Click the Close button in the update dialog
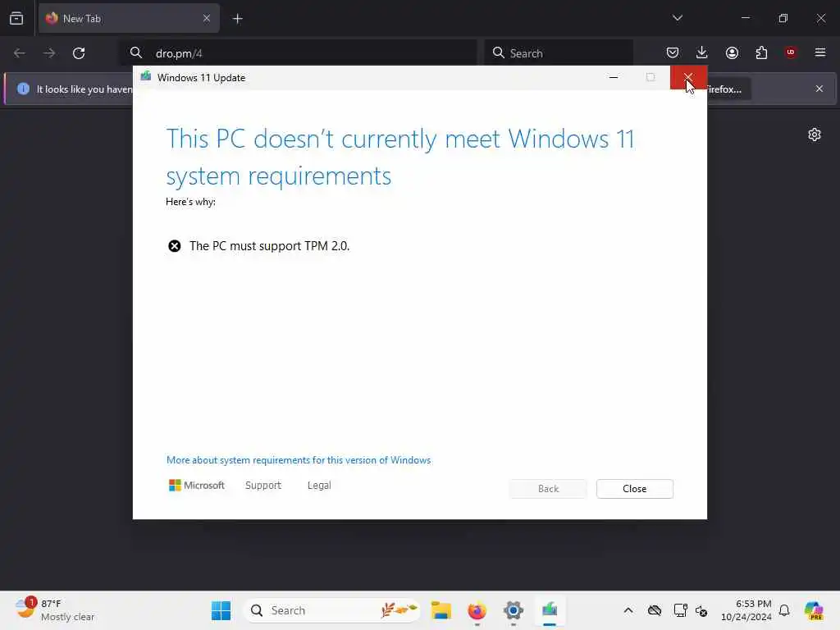840x630 pixels. (x=634, y=489)
